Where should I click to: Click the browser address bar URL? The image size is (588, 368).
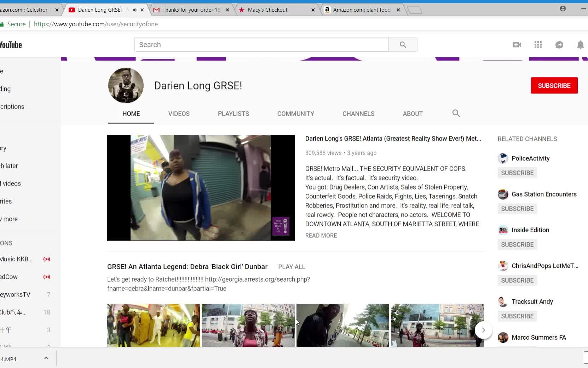click(x=96, y=24)
